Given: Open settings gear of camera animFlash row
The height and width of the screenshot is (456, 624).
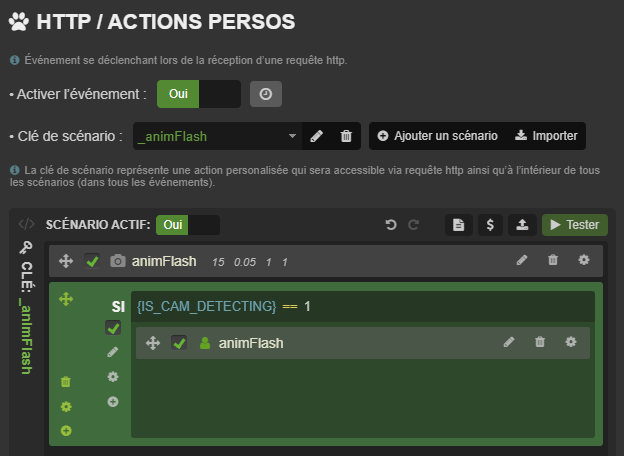Looking at the screenshot, I should [584, 261].
